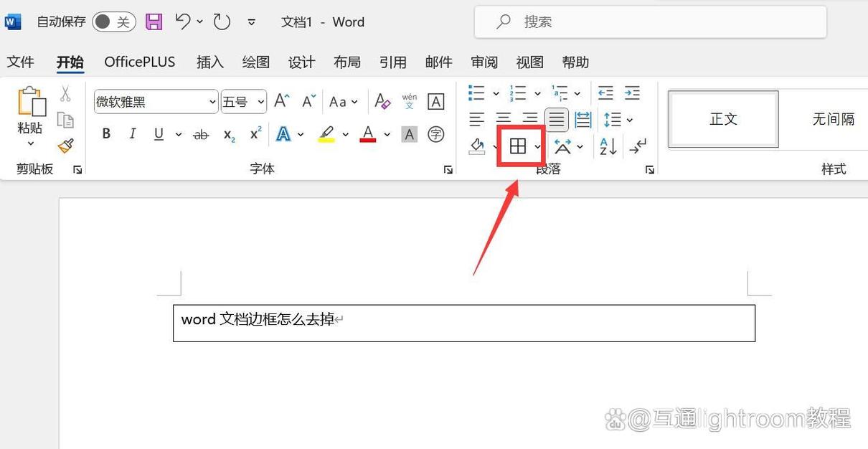The image size is (868, 449).
Task: Toggle gray character shading A
Action: 409,134
